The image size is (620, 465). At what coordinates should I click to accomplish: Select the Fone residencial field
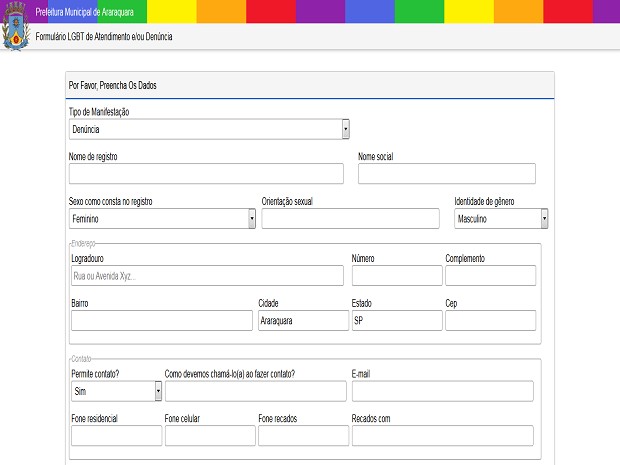tap(115, 435)
